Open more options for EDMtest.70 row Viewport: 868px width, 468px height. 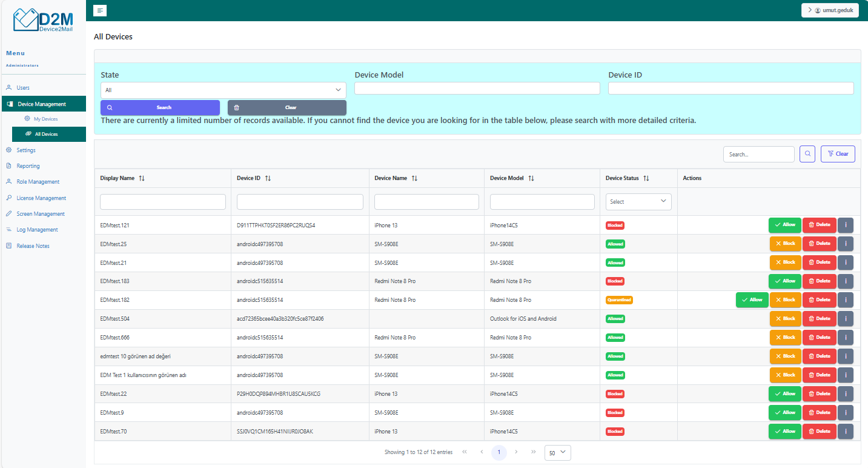[x=845, y=432]
